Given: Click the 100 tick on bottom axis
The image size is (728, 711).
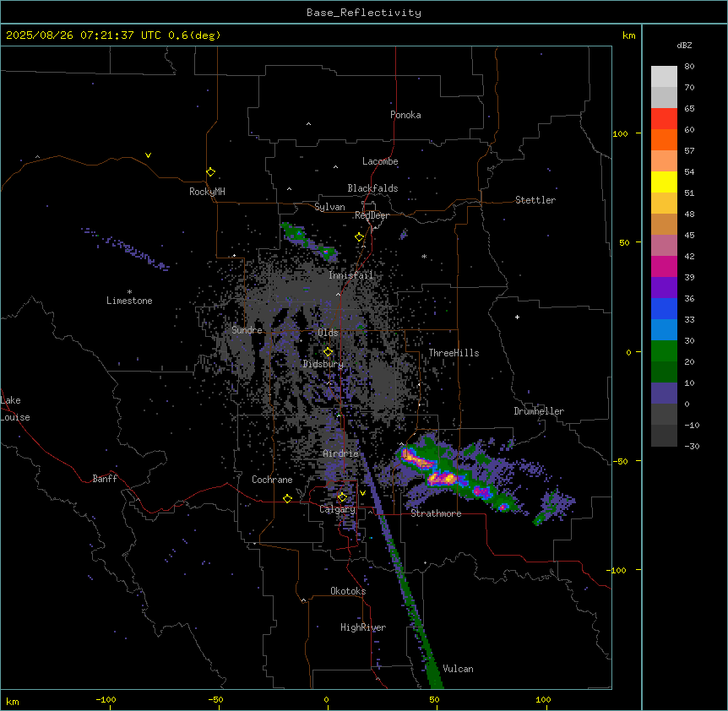Looking at the screenshot, I should coord(543,699).
